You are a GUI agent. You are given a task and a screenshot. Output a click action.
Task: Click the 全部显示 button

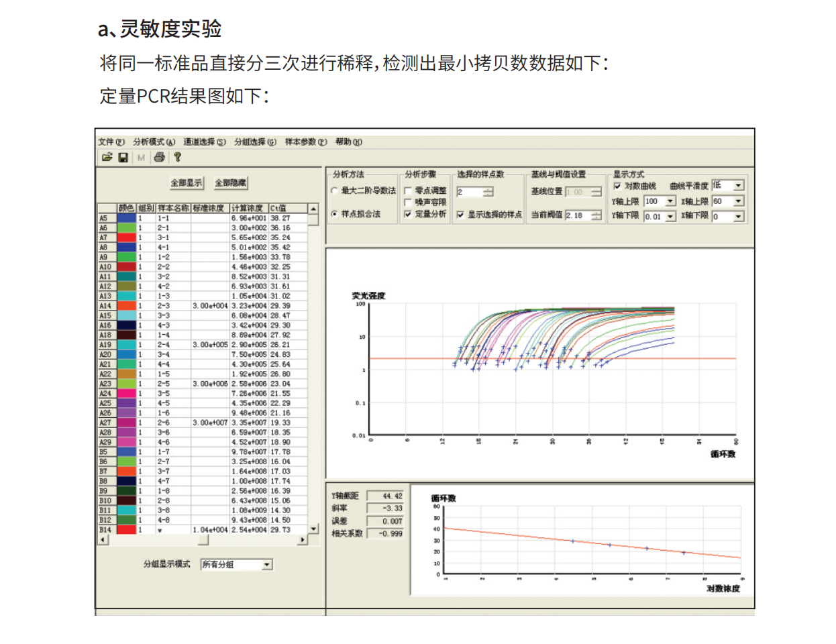click(186, 183)
